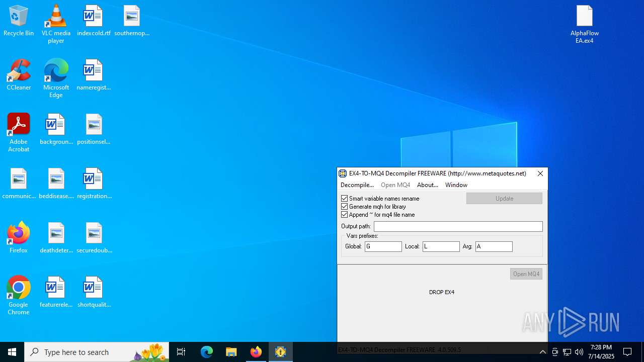Select the VLC media player shortcut
Viewport: 644px width, 362px height.
click(56, 24)
